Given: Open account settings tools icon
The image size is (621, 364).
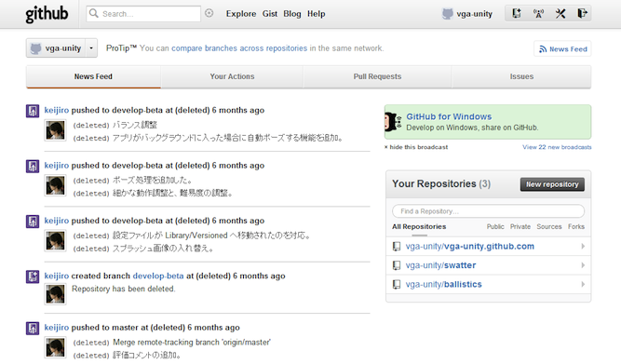Looking at the screenshot, I should coord(560,13).
